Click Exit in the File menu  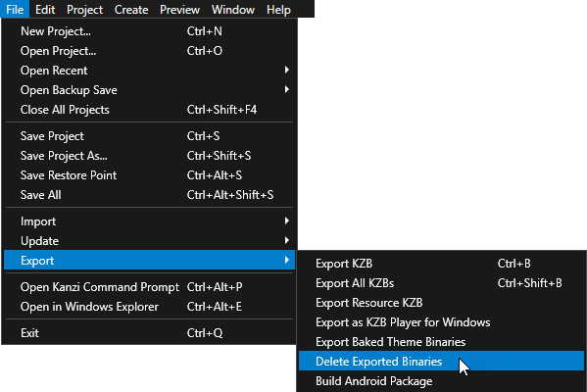coord(149,333)
